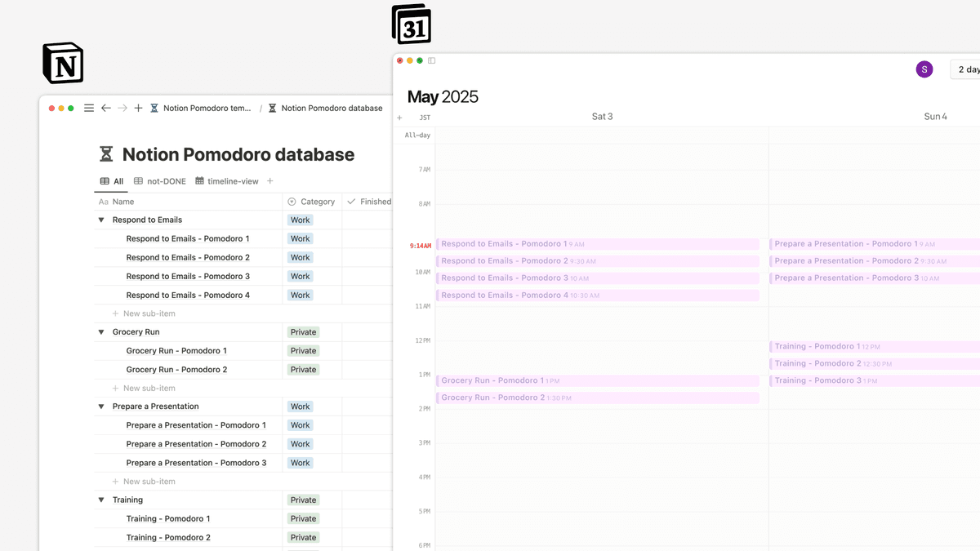
Task: Open Prepare a Presentation - Pomodoro 1 row
Action: coord(196,425)
